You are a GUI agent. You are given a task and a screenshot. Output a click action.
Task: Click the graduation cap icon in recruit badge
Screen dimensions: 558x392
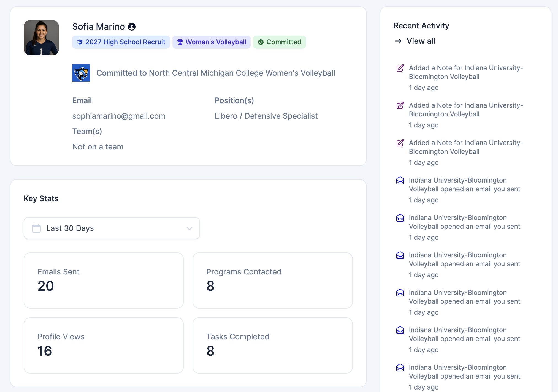[x=80, y=42]
